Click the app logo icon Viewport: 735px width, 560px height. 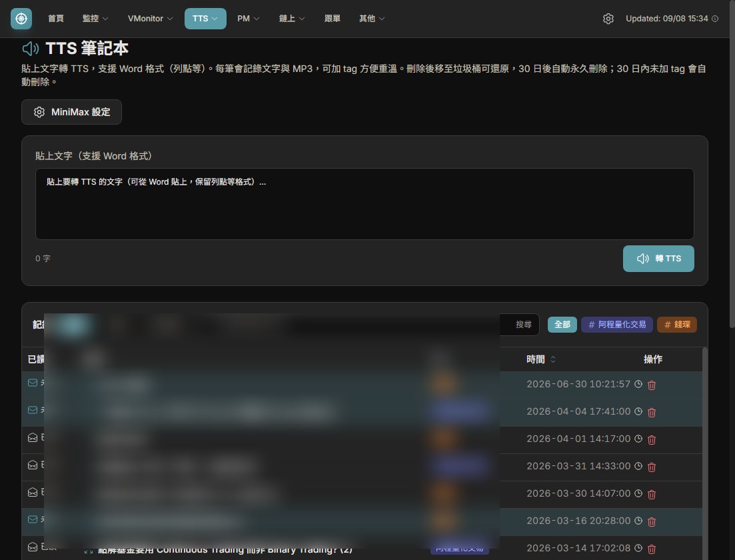click(x=21, y=19)
